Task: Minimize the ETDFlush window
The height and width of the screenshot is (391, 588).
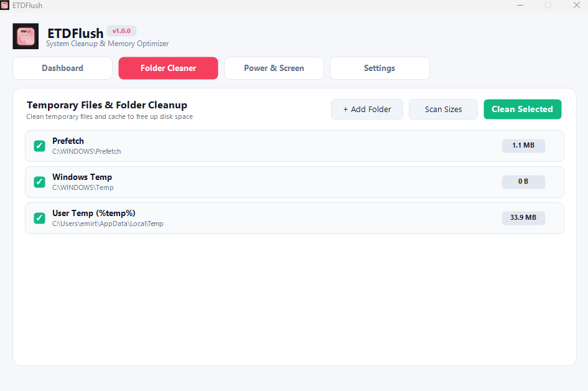Action: click(520, 5)
